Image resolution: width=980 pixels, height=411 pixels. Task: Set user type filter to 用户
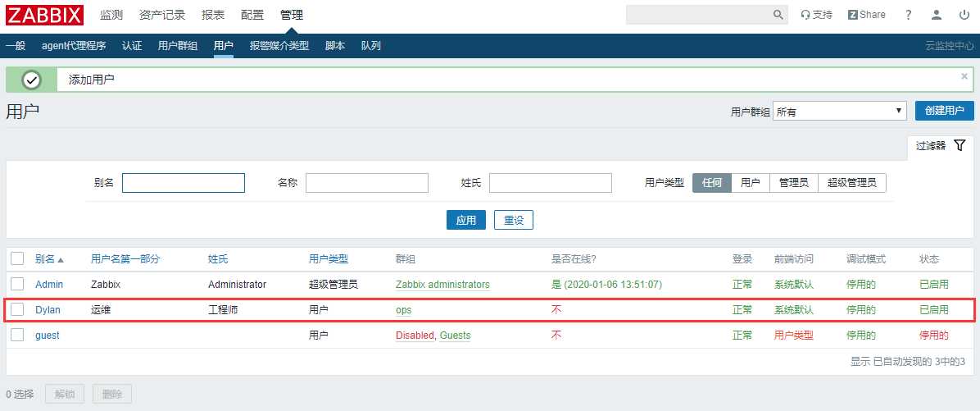tap(751, 183)
